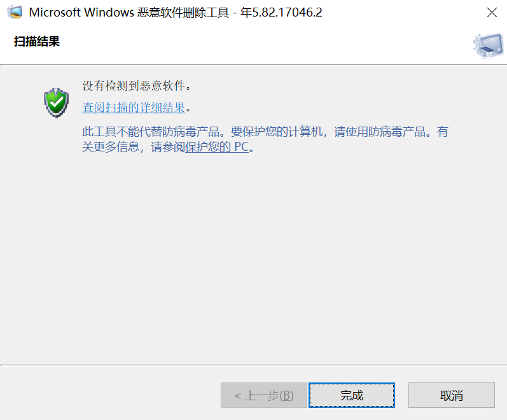
Task: Click the empty grey area below the message
Action: pos(253,259)
